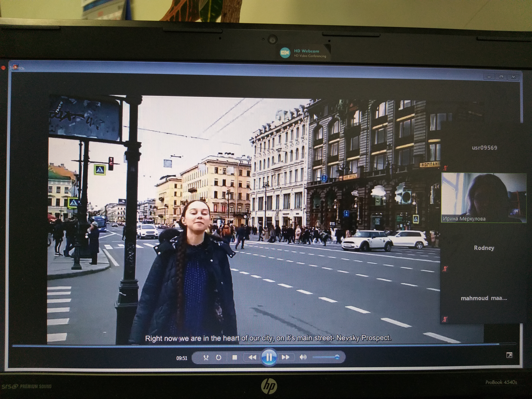The height and width of the screenshot is (399, 532).
Task: Adjust the volume slider
Action: click(x=326, y=357)
